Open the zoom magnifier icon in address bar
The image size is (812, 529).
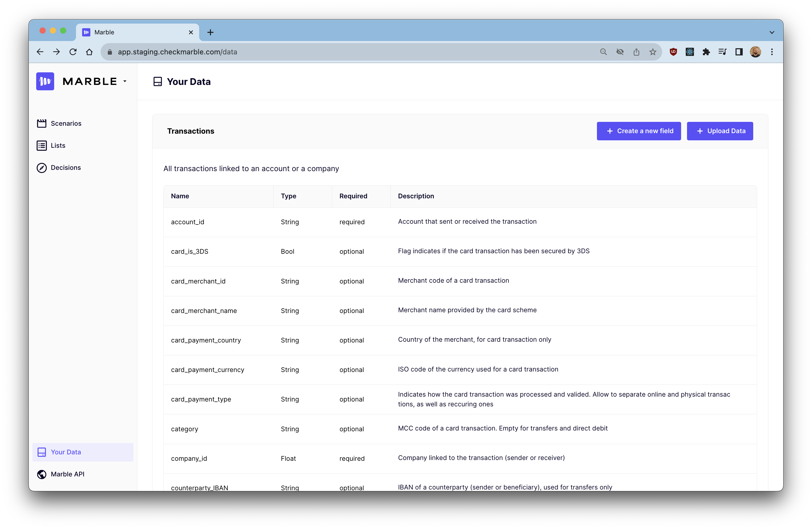[603, 52]
